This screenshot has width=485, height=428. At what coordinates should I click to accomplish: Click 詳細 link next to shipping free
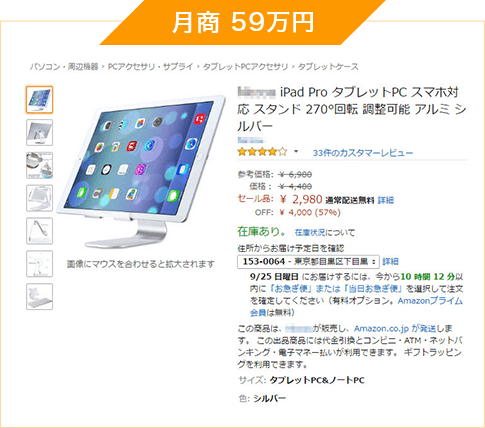(386, 200)
